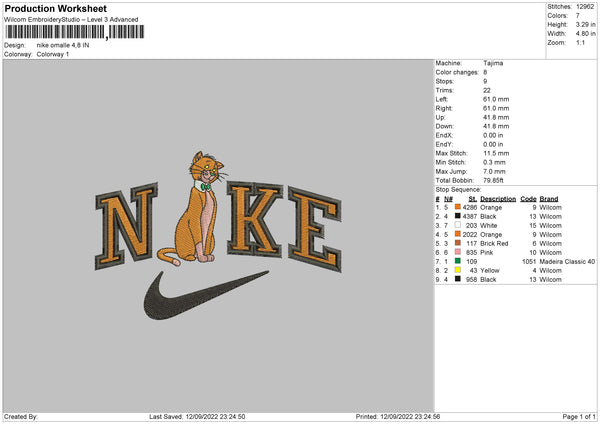The height and width of the screenshot is (424, 600).
Task: Click the 'Madeira Classic 40' brand entry
Action: (x=567, y=261)
